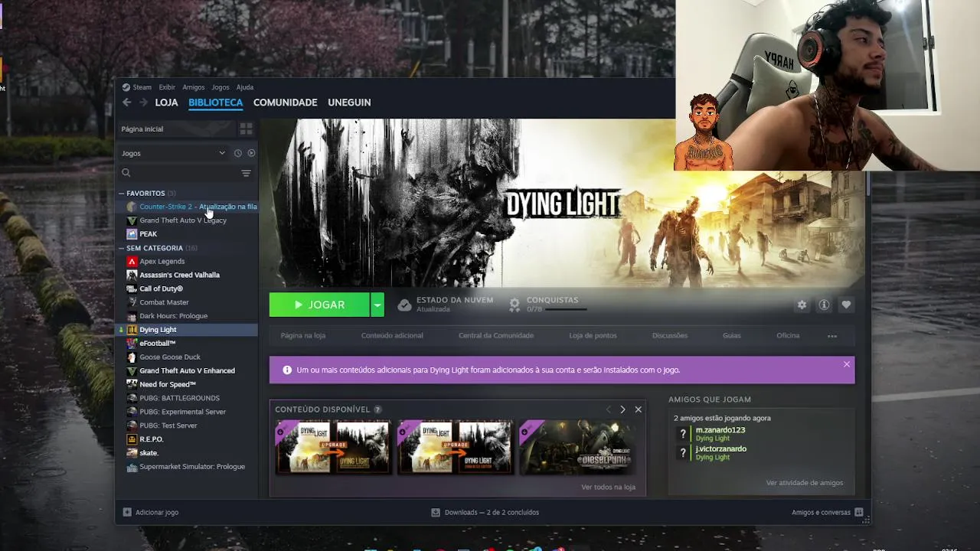Click the library search field
This screenshot has width=980, height=551.
click(180, 173)
